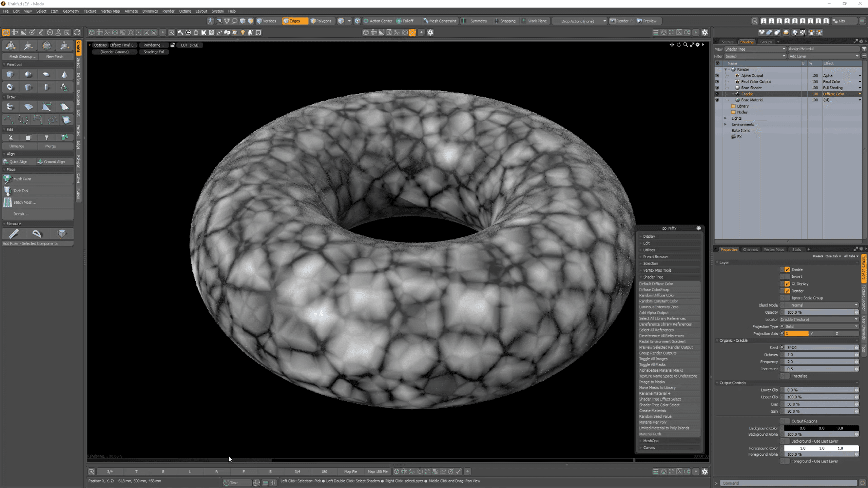868x488 pixels.
Task: Open the Texture menu
Action: (x=90, y=11)
